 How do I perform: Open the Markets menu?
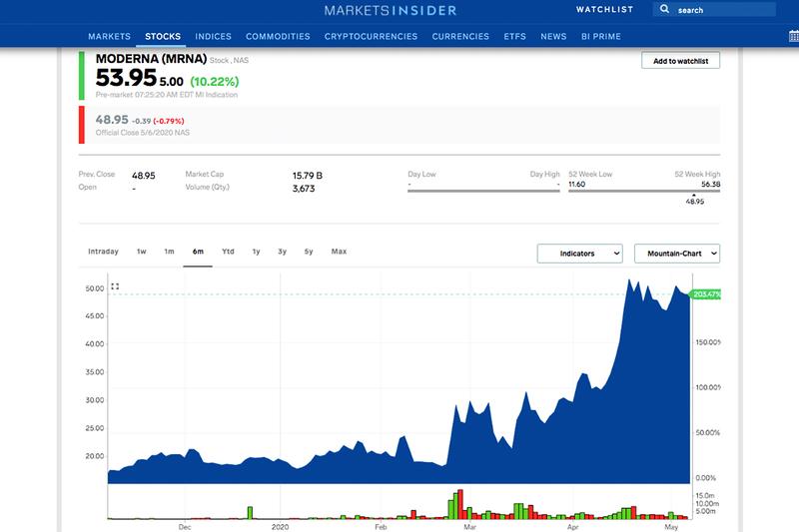point(109,36)
